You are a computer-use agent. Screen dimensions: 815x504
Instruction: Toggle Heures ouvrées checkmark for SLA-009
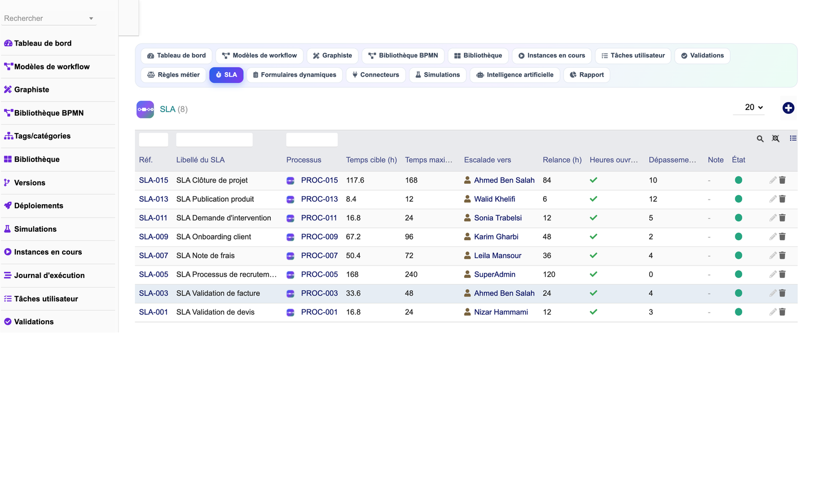(x=593, y=237)
